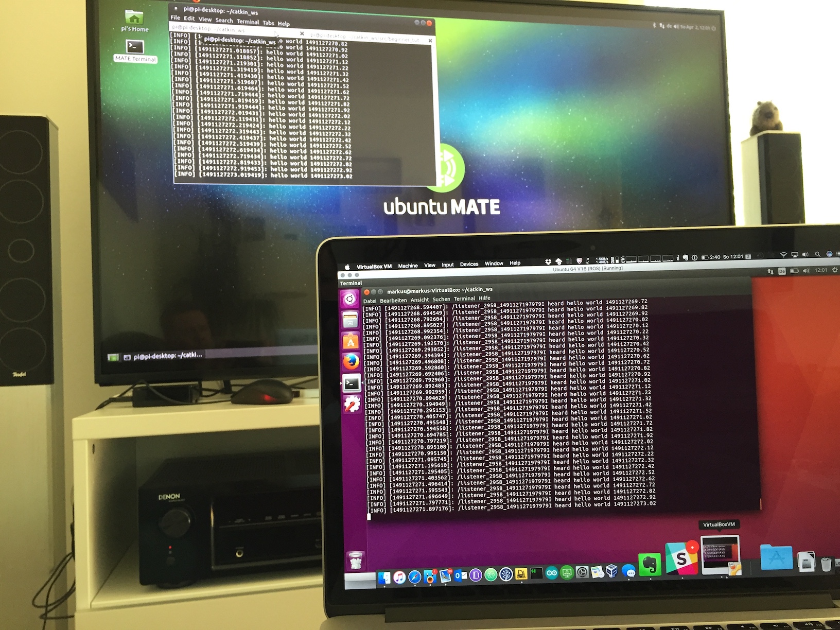The image size is (840, 630).
Task: Open Search menu in pi-desktop terminal
Action: click(x=224, y=21)
